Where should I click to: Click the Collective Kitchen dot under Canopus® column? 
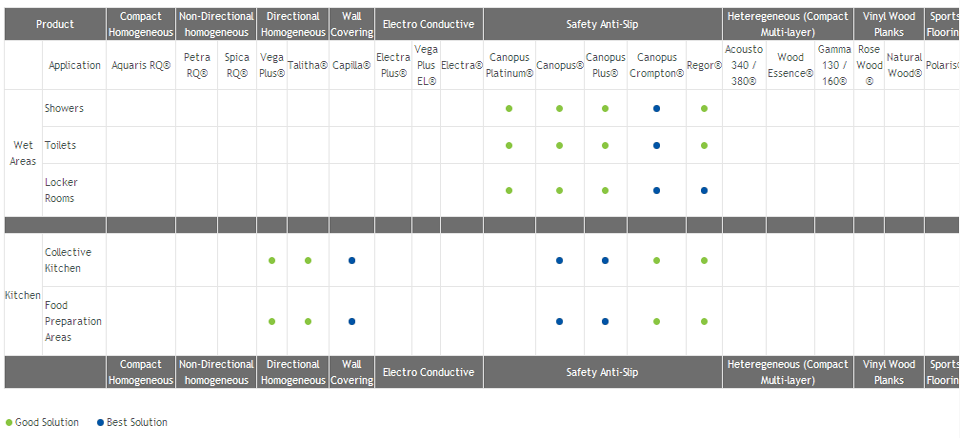(x=560, y=260)
